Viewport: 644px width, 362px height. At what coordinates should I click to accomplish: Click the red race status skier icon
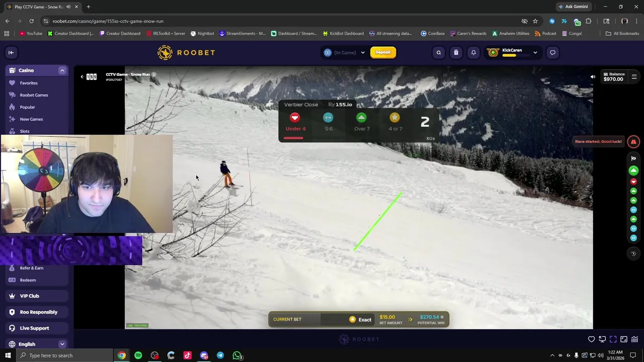[633, 141]
